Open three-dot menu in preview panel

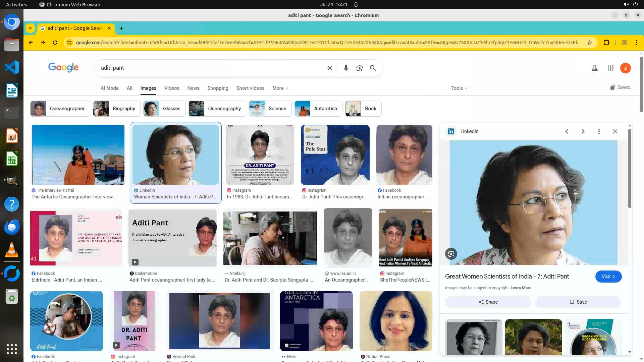[599, 131]
